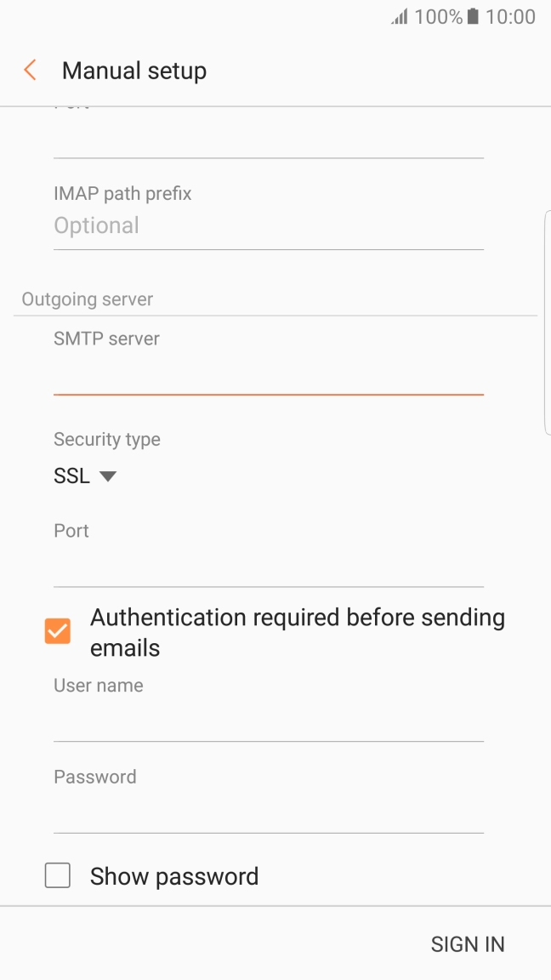Tap the orange back arrow icon
Screen dimensions: 551x980
click(x=30, y=70)
